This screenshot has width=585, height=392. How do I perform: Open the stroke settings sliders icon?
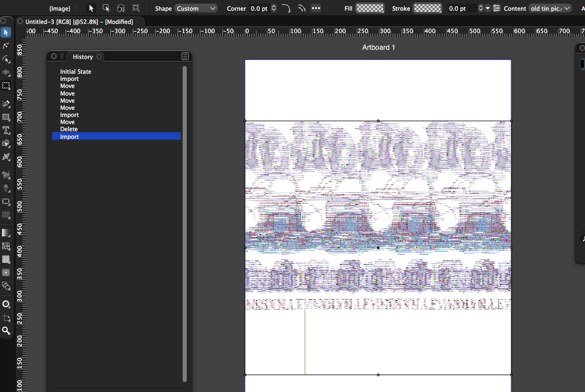[496, 8]
